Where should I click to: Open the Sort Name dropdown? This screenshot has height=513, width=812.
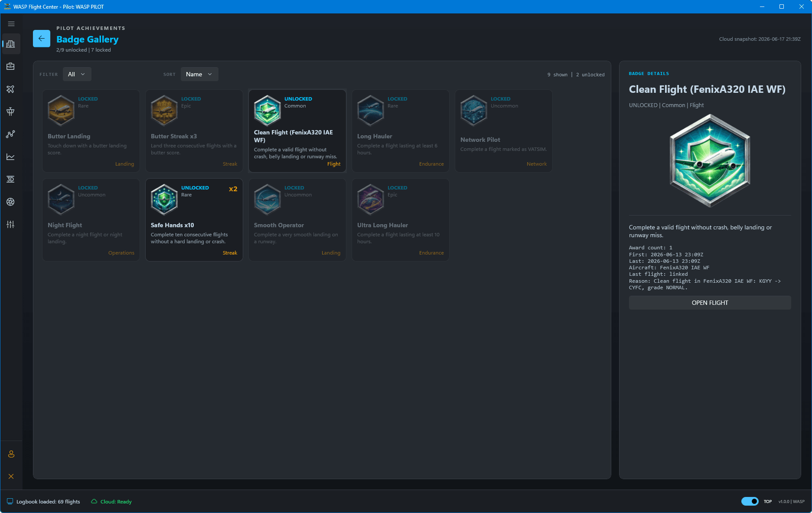199,74
